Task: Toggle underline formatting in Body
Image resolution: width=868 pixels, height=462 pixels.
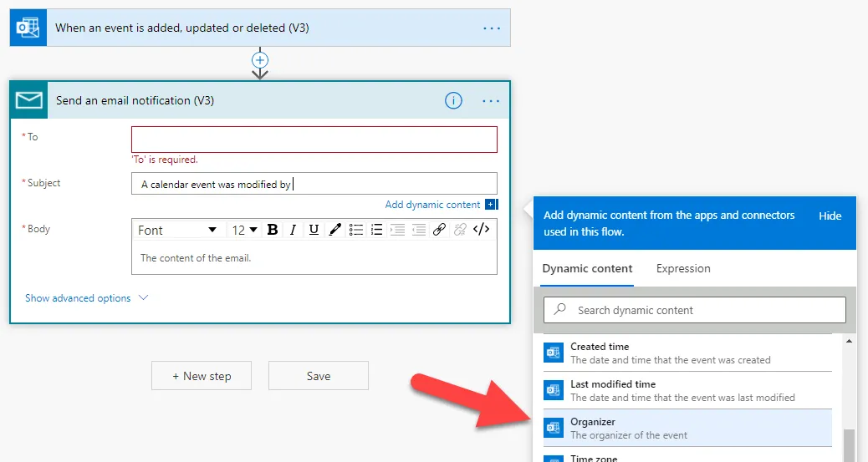Action: point(314,230)
